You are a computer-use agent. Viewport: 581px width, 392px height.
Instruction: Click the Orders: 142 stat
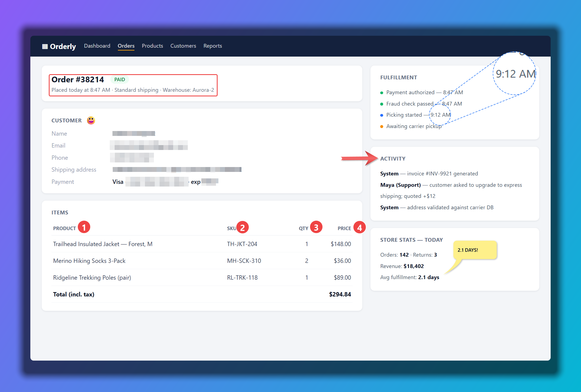[x=394, y=255]
